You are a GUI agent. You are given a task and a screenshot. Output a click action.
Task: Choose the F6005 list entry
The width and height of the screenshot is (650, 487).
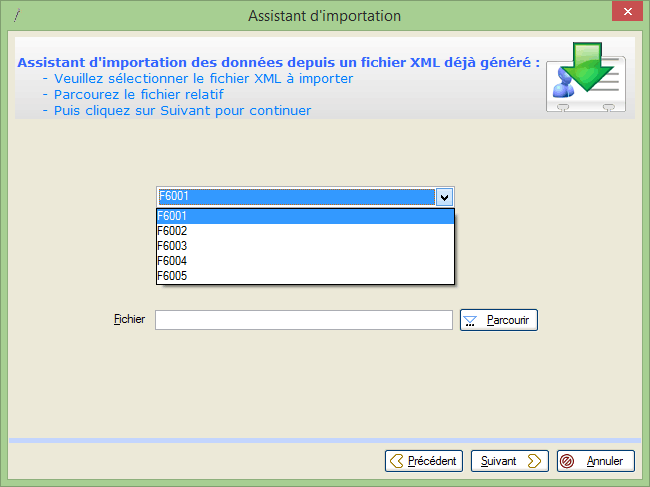305,276
